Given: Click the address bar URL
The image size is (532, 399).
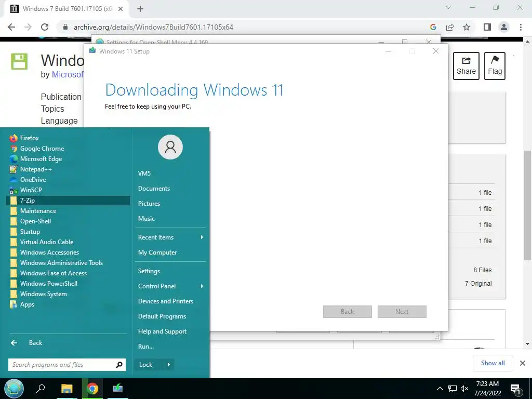Looking at the screenshot, I should coord(153,27).
